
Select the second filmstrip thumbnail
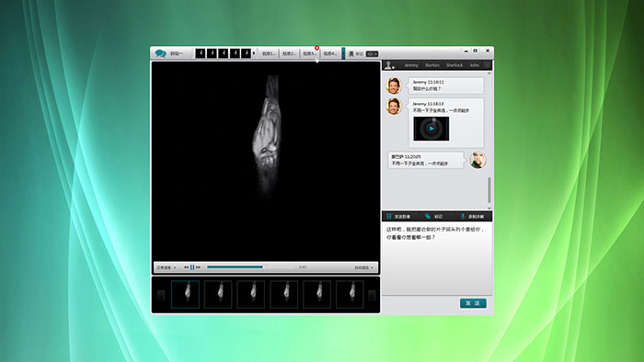click(x=218, y=294)
